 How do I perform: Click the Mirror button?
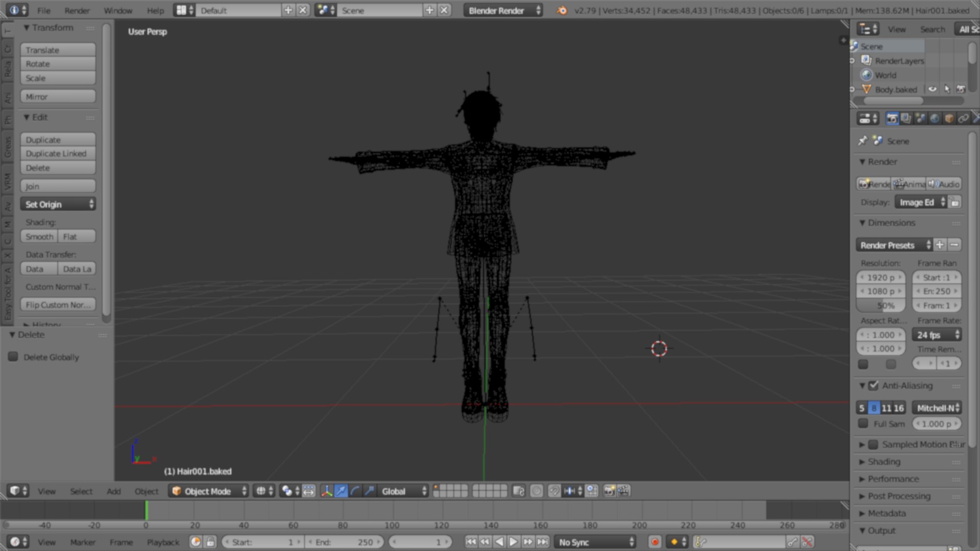pos(58,96)
